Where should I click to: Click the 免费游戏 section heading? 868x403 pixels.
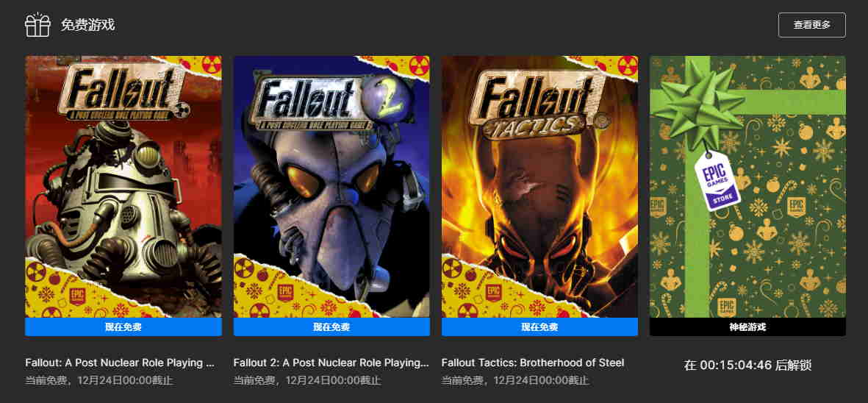click(87, 25)
